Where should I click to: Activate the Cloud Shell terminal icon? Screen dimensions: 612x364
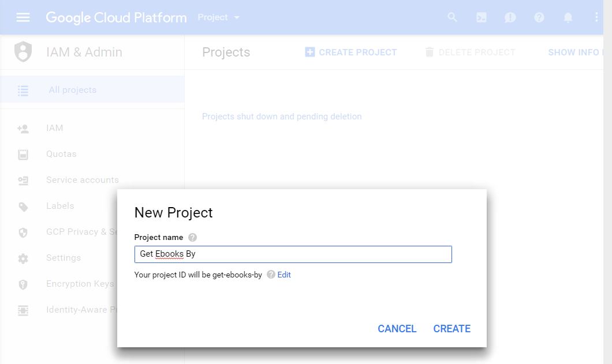pyautogui.click(x=481, y=17)
